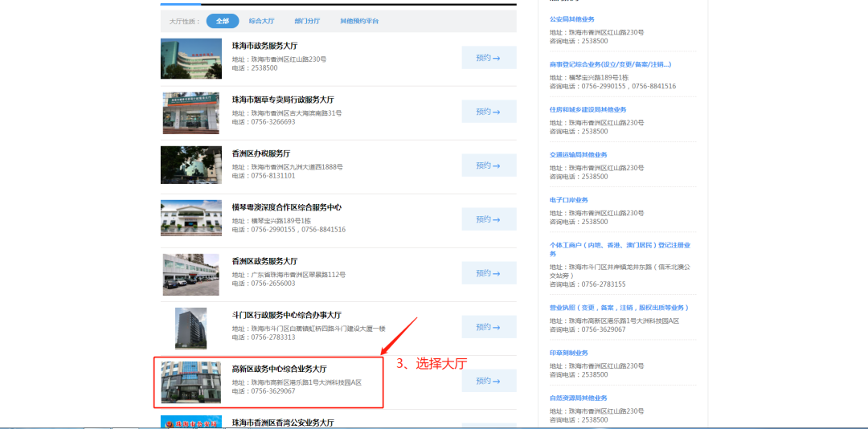Select phone text 0756-2656003
The height and width of the screenshot is (429, 868).
click(273, 284)
